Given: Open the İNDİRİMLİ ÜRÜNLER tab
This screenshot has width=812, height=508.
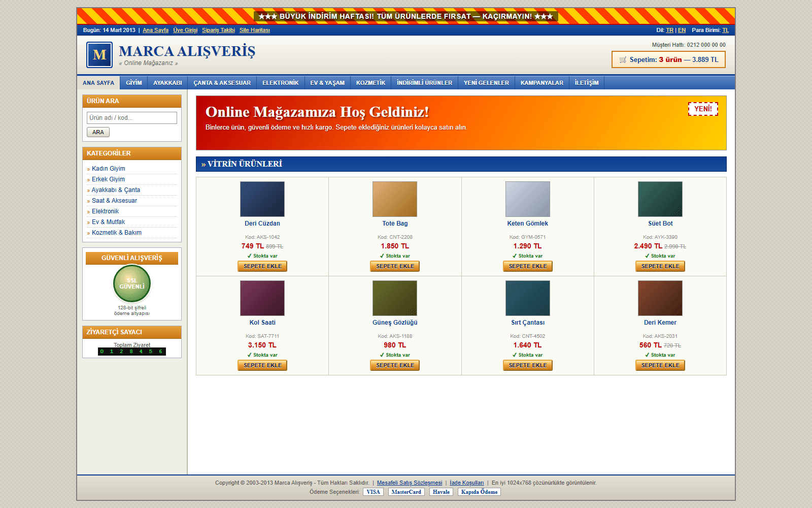Looking at the screenshot, I should 424,83.
